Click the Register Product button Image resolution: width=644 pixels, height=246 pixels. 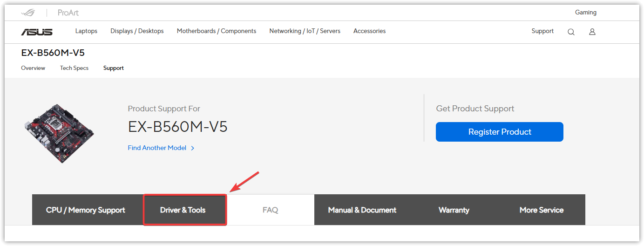coord(500,132)
